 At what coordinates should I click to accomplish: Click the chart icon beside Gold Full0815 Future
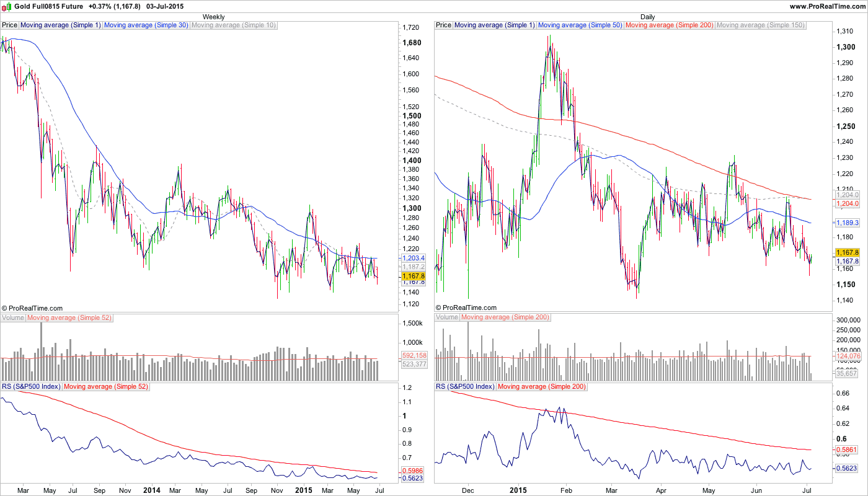tap(7, 6)
